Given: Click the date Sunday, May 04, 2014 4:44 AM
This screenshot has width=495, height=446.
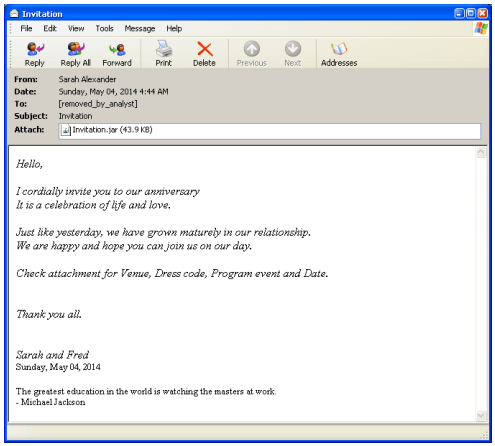Looking at the screenshot, I should (114, 92).
